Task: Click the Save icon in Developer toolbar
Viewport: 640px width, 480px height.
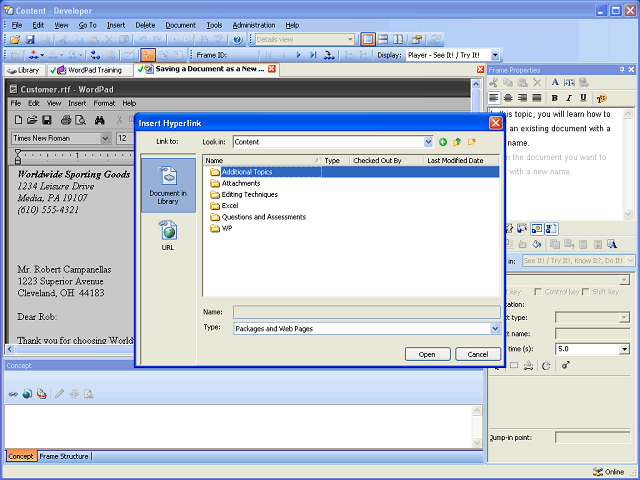Action: pyautogui.click(x=30, y=40)
